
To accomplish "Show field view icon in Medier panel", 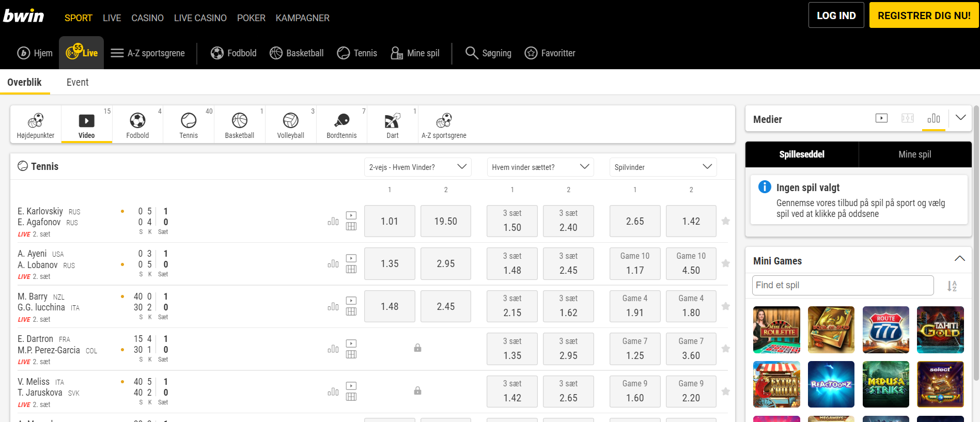I will (908, 118).
